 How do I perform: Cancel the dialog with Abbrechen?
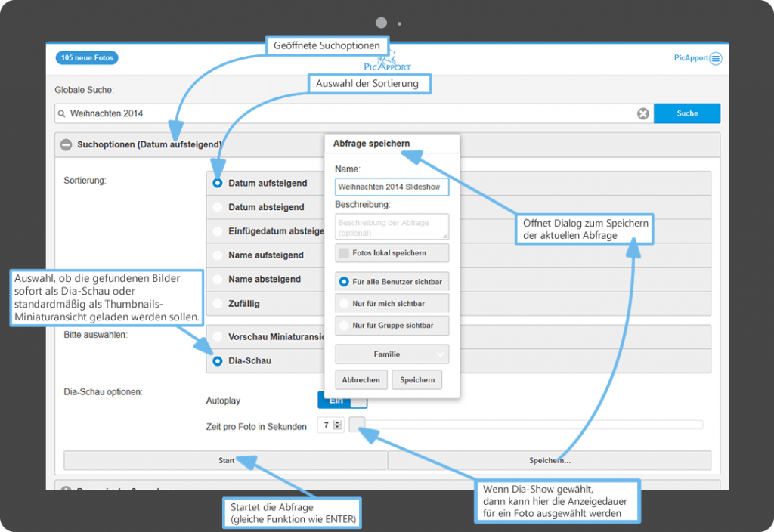(361, 380)
